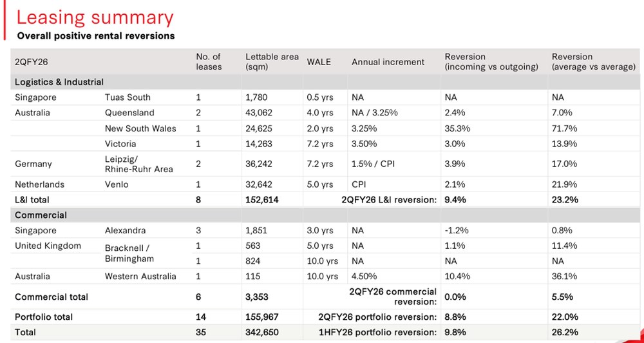644x343 pixels.
Task: Click the 'Venlo' cell
Action: point(117,184)
